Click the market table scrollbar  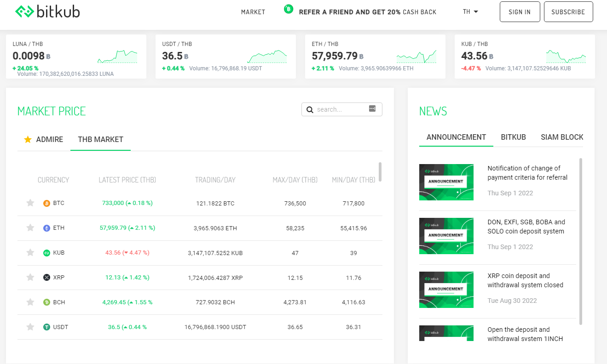coord(380,172)
